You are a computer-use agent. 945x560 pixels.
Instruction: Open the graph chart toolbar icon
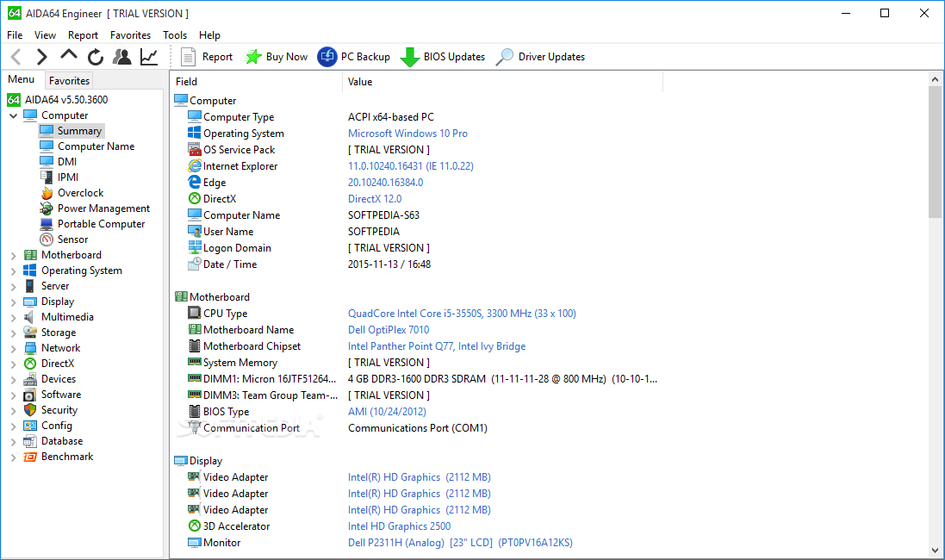pos(149,57)
